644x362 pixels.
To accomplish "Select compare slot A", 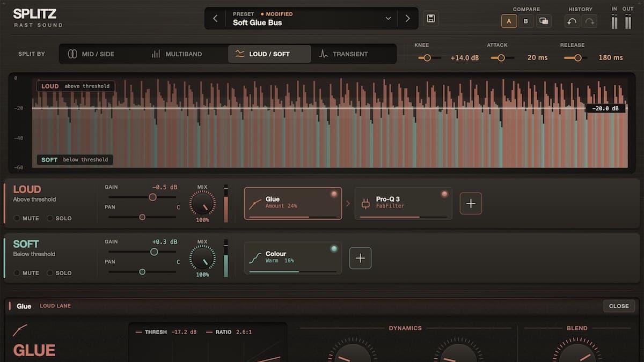I will coord(509,21).
